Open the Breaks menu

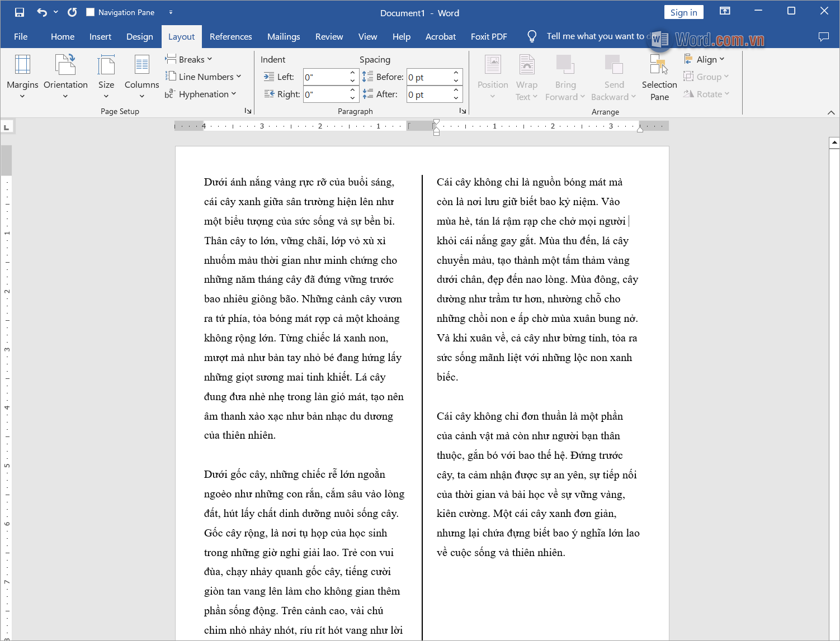189,59
